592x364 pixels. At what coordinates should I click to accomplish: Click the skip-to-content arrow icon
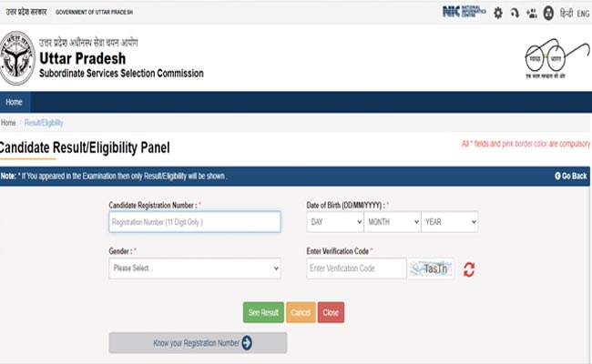click(514, 14)
